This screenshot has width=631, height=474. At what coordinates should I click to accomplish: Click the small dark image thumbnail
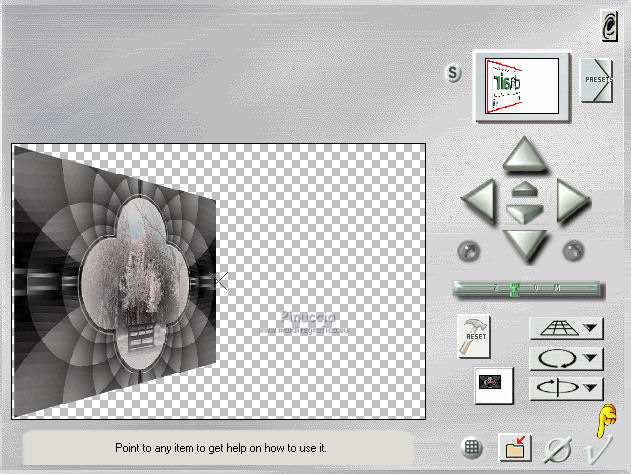point(494,385)
